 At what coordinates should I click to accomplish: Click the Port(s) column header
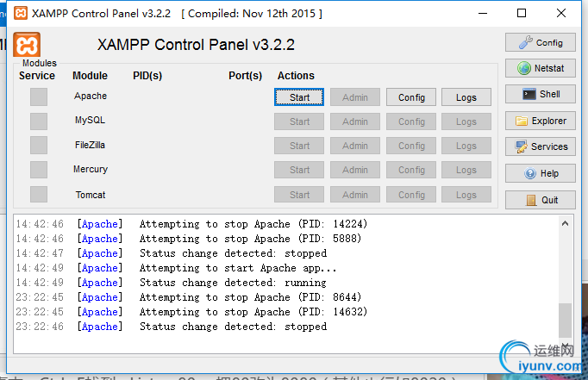coord(245,76)
